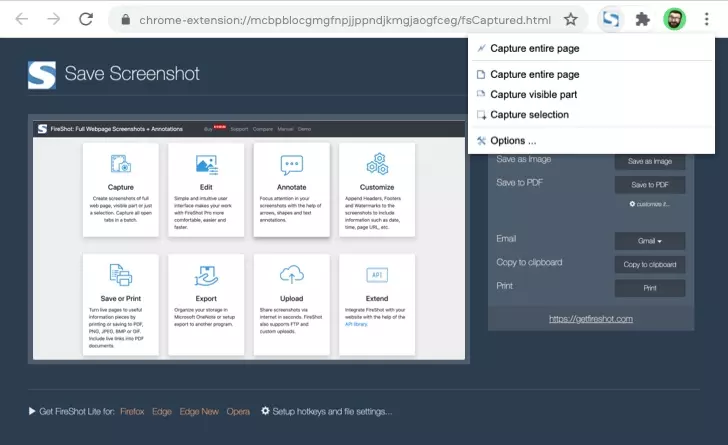The image size is (728, 445).
Task: Go back using the browser back arrow
Action: pyautogui.click(x=22, y=19)
